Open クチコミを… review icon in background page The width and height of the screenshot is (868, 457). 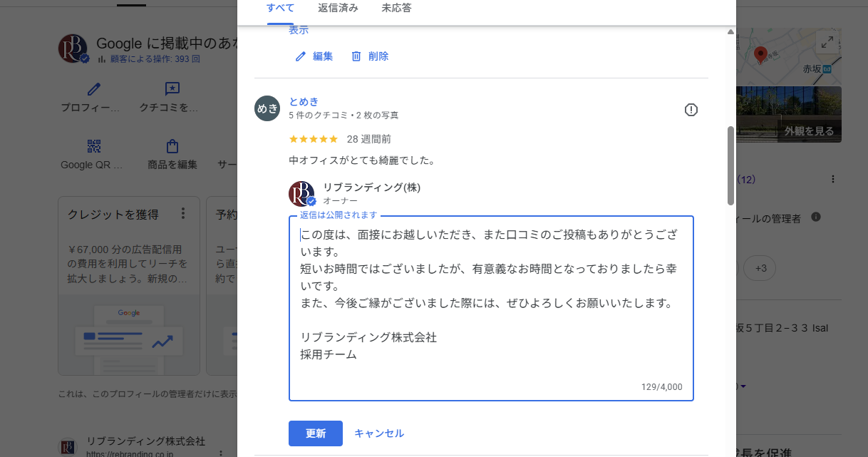coord(172,89)
